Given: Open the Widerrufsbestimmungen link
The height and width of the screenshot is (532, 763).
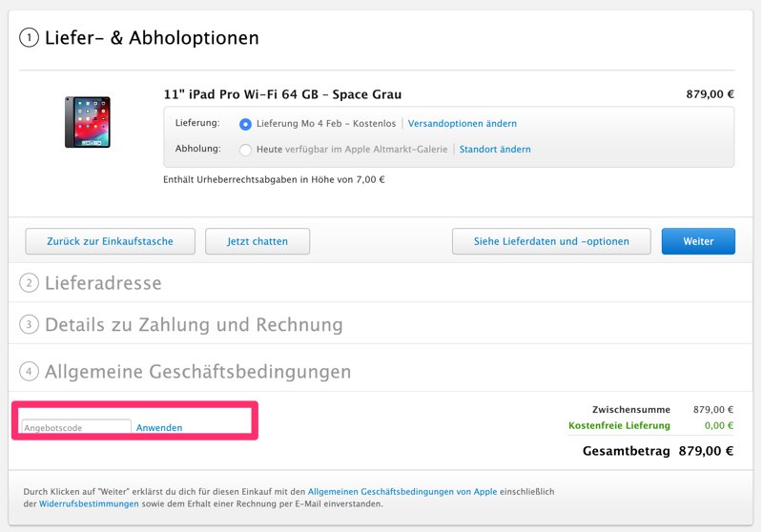Looking at the screenshot, I should pyautogui.click(x=89, y=504).
